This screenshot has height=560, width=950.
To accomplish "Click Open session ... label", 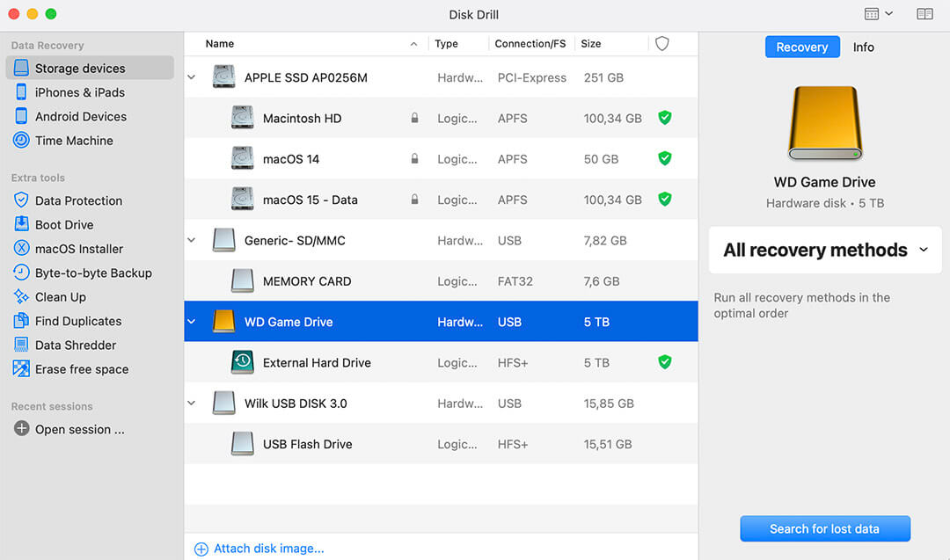I will tap(79, 429).
